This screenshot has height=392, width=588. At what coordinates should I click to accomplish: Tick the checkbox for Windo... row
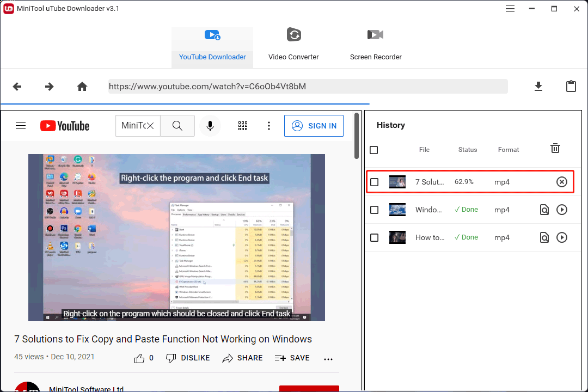pos(374,210)
